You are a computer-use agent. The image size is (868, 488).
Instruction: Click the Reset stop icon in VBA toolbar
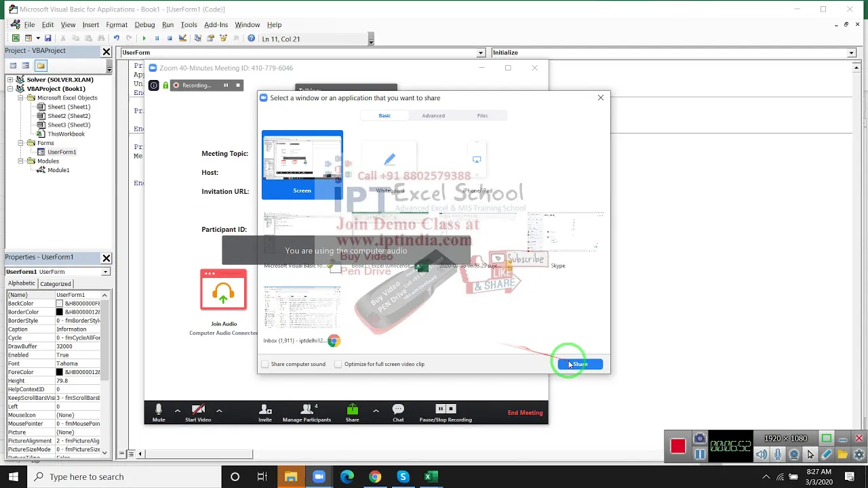tap(170, 39)
